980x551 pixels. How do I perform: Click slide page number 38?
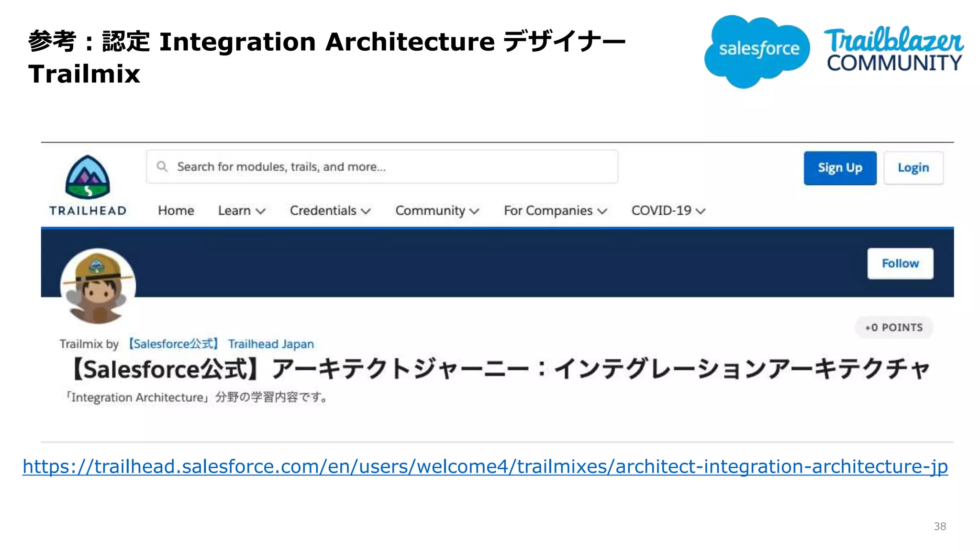(940, 527)
